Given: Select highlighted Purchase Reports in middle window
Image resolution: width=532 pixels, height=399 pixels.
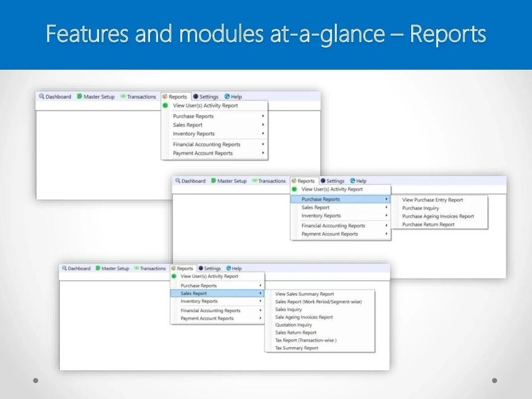Looking at the screenshot, I should pos(340,199).
